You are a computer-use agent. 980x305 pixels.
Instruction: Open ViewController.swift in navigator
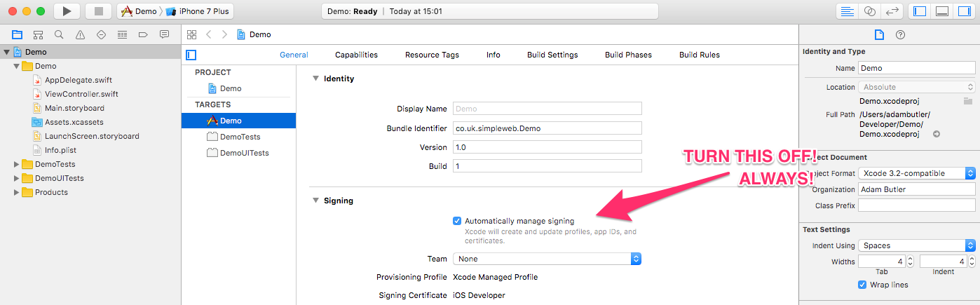81,94
